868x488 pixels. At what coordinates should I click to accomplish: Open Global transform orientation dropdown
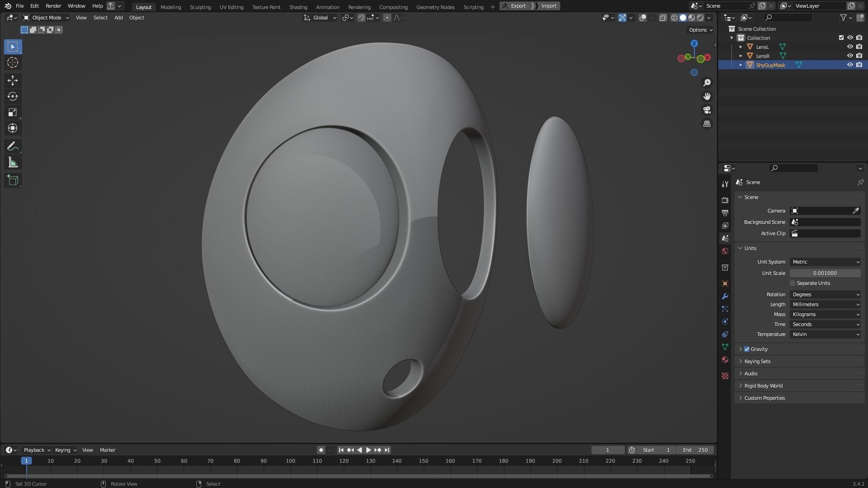coord(320,18)
